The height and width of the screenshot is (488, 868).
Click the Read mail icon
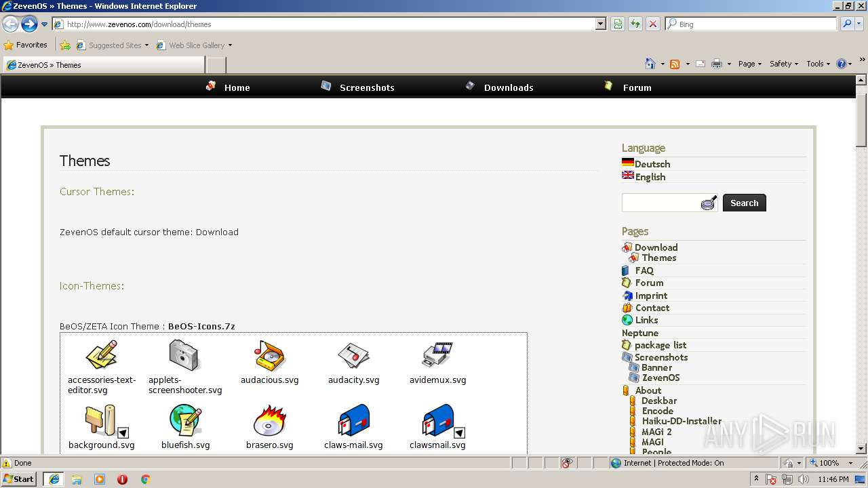click(701, 64)
